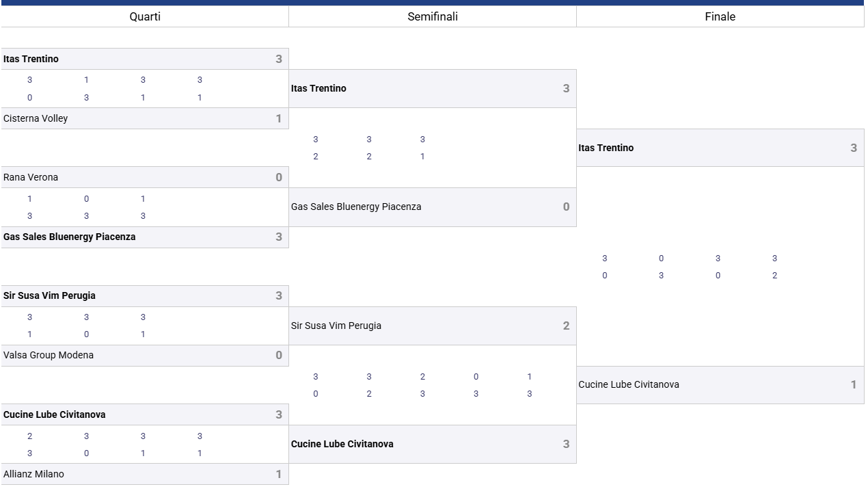Screen dimensions: 868x489
Task: Click Valsa Group Modena team name
Action: (49, 355)
